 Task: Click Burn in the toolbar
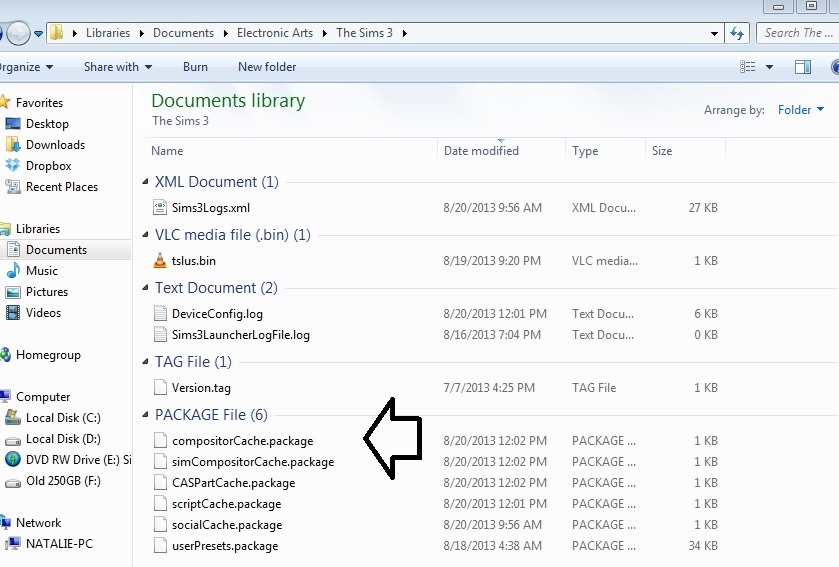pyautogui.click(x=195, y=67)
